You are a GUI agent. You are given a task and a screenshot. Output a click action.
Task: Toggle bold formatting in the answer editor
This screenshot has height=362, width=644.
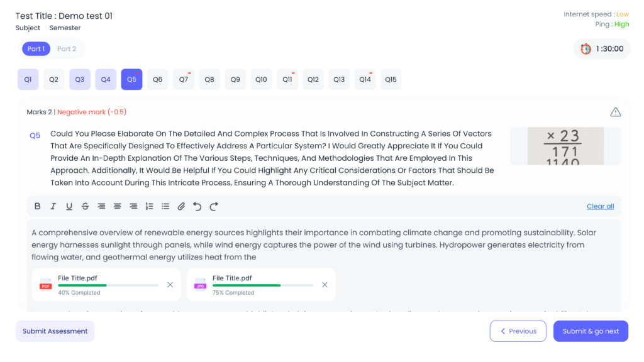point(37,206)
